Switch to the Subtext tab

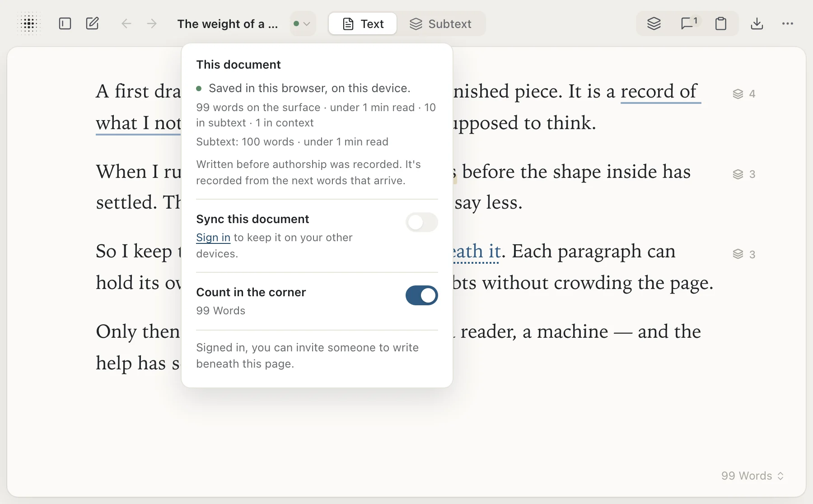click(441, 24)
